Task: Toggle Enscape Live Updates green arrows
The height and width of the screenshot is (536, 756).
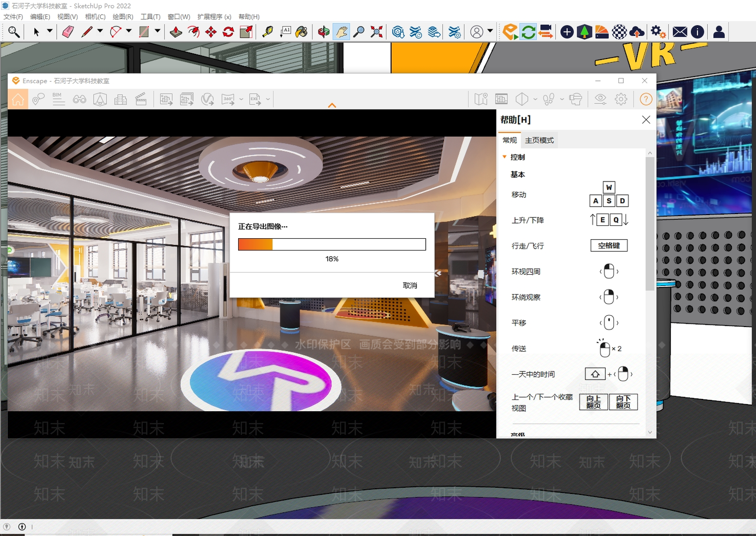Action: click(528, 32)
